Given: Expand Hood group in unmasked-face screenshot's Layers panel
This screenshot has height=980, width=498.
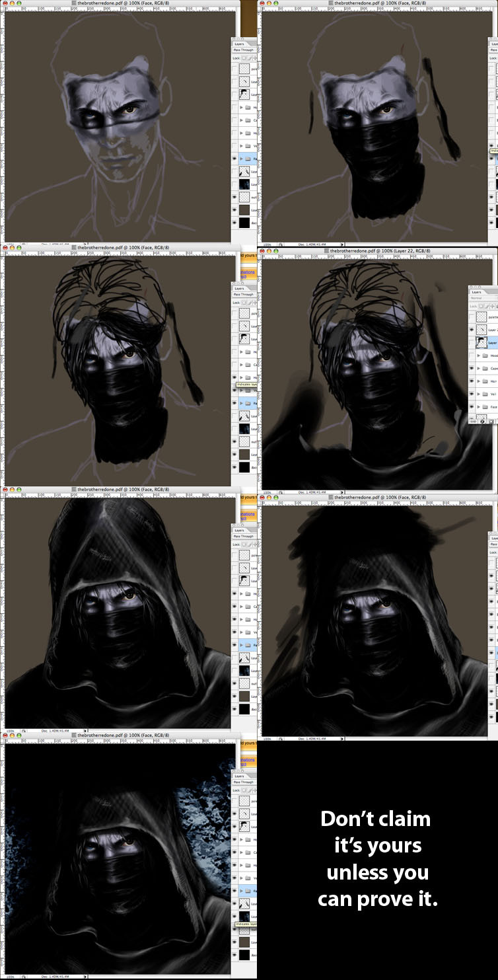Looking at the screenshot, I should 242,107.
